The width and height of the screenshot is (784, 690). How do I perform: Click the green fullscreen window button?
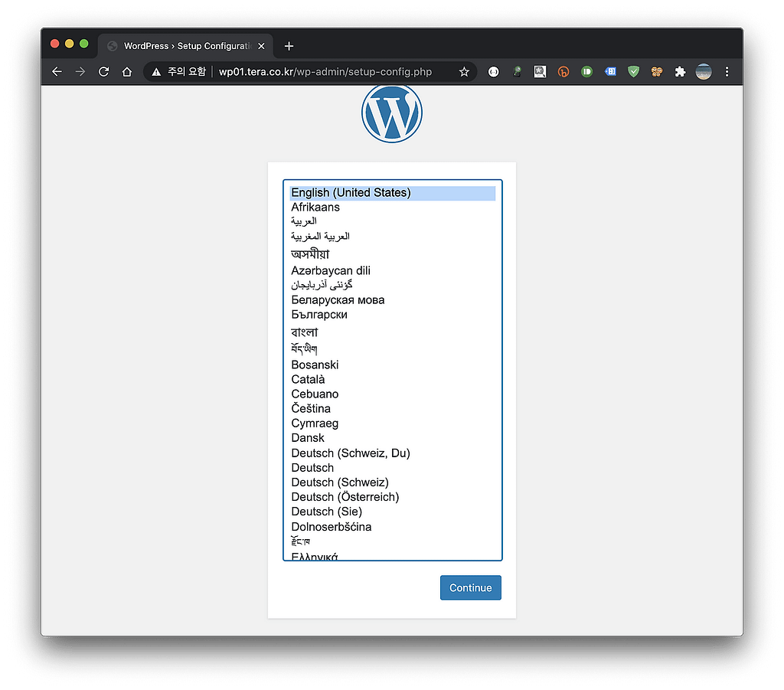(84, 44)
